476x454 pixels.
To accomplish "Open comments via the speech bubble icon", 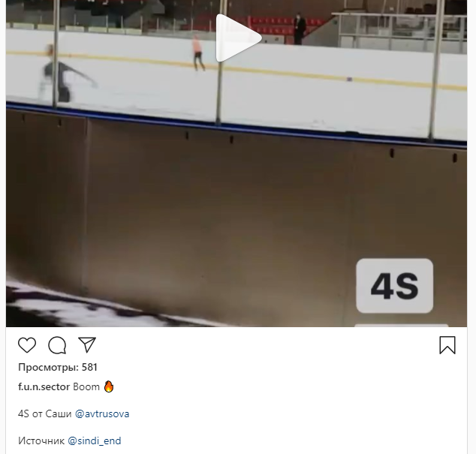I will point(57,345).
